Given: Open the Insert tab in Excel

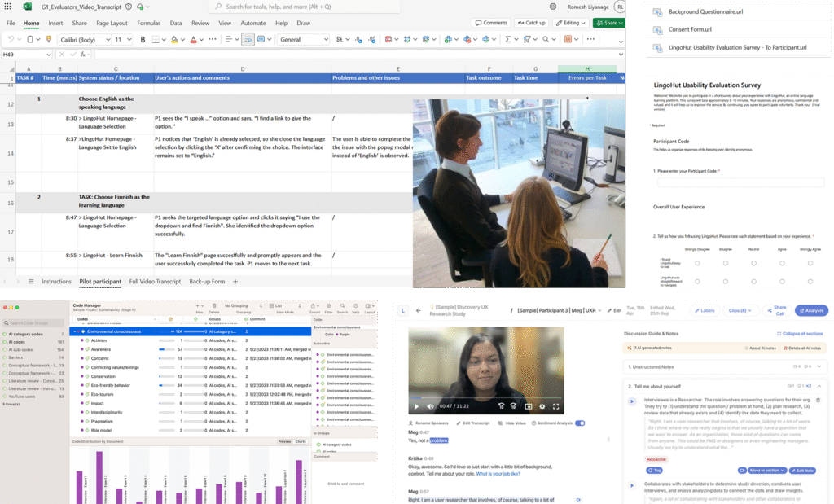Looking at the screenshot, I should (x=55, y=23).
